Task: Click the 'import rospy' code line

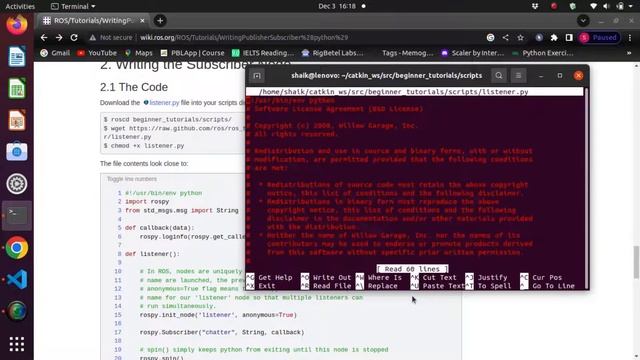Action: click(147, 202)
